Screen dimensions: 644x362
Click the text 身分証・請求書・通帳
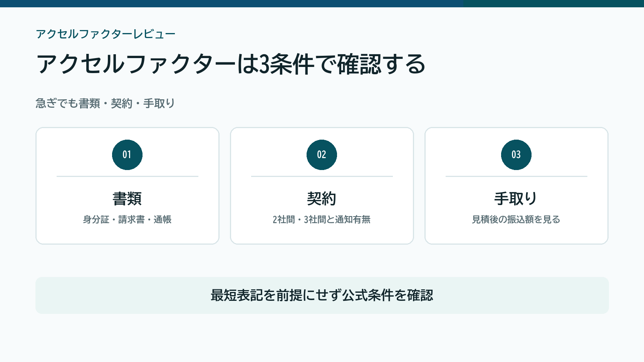pos(127,220)
